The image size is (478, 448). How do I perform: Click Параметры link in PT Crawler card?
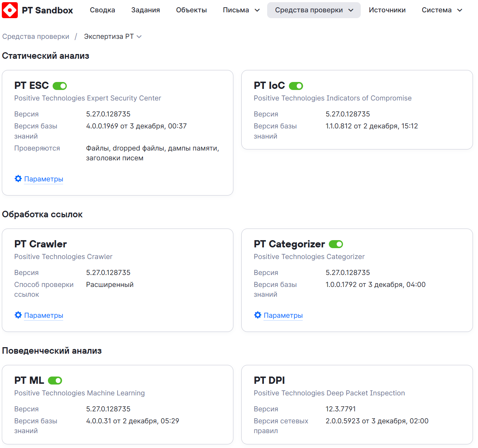[44, 316]
